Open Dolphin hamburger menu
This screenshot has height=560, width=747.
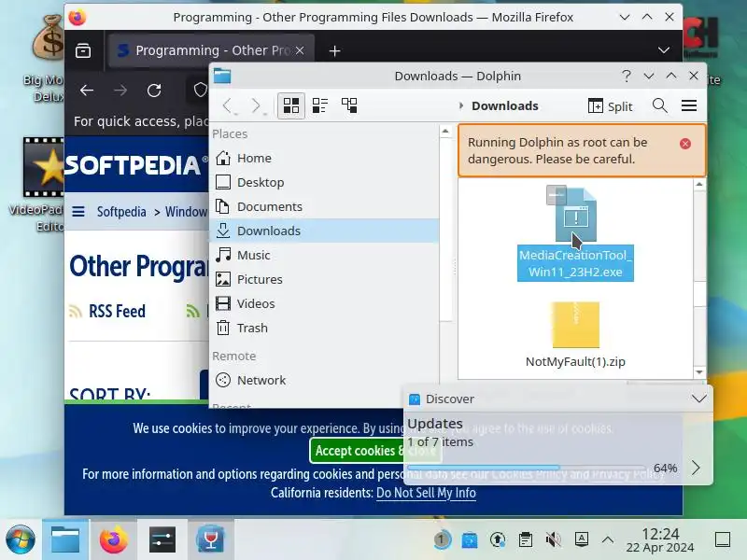point(689,105)
